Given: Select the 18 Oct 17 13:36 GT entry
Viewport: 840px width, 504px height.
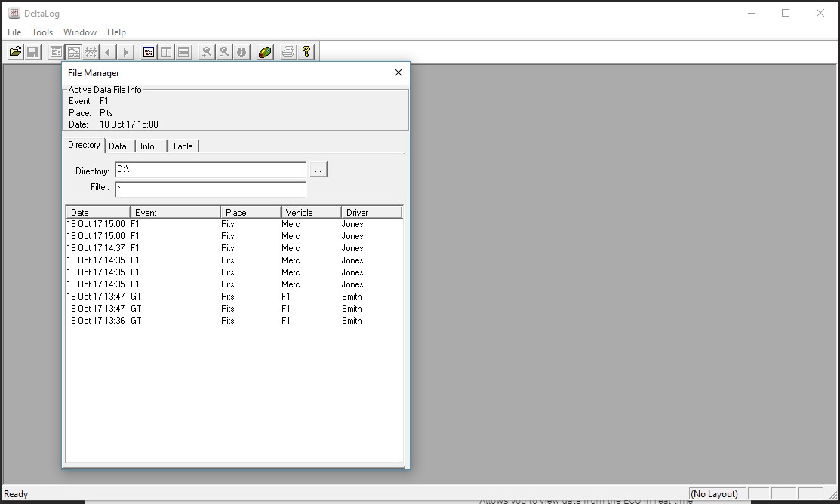Looking at the screenshot, I should click(151, 321).
